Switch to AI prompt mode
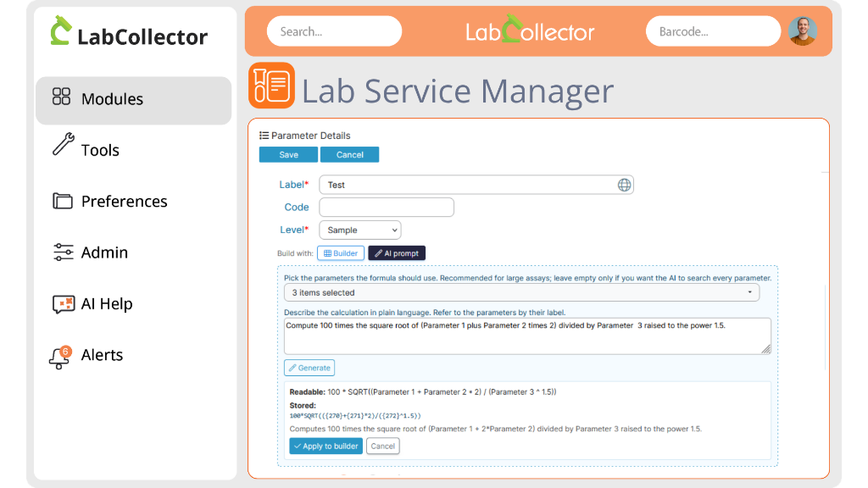868x488 pixels. pyautogui.click(x=397, y=253)
